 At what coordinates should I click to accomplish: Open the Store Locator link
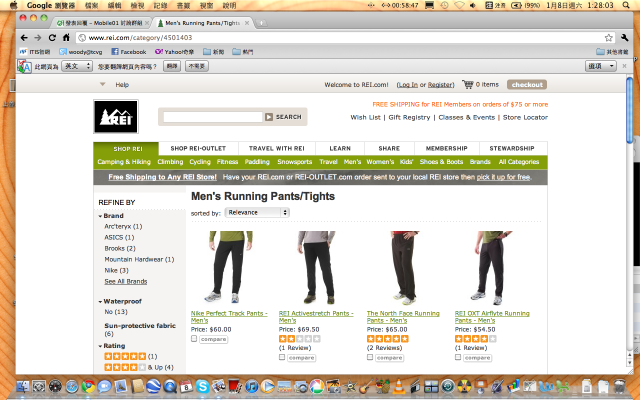[525, 118]
